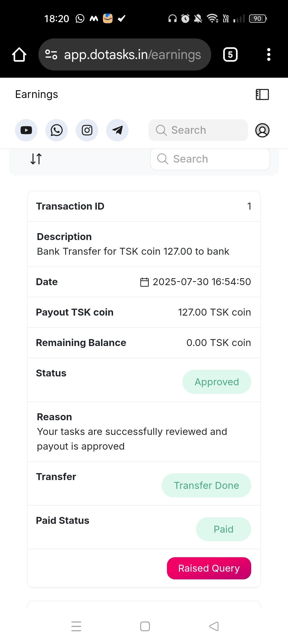
Task: Tap the Android recent apps button
Action: coord(76,626)
